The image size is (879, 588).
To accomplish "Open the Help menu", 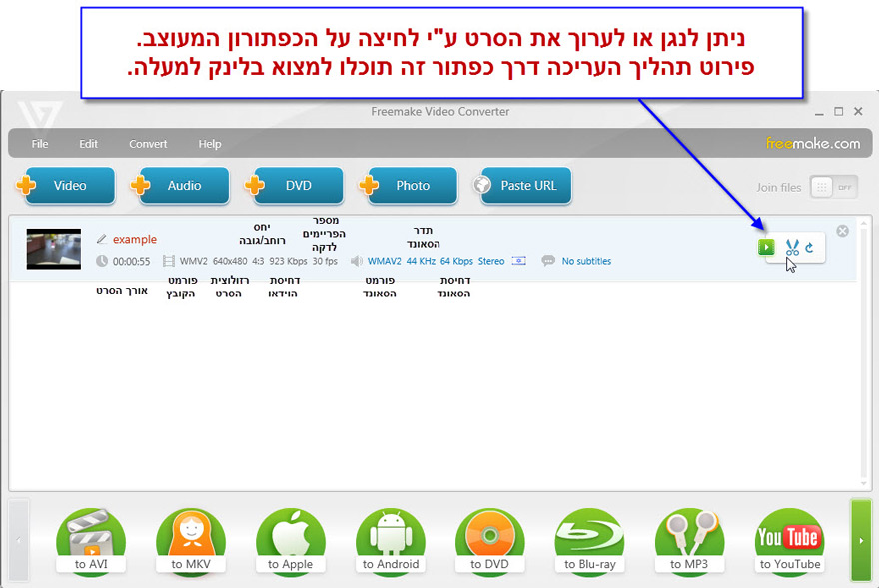I will (210, 144).
